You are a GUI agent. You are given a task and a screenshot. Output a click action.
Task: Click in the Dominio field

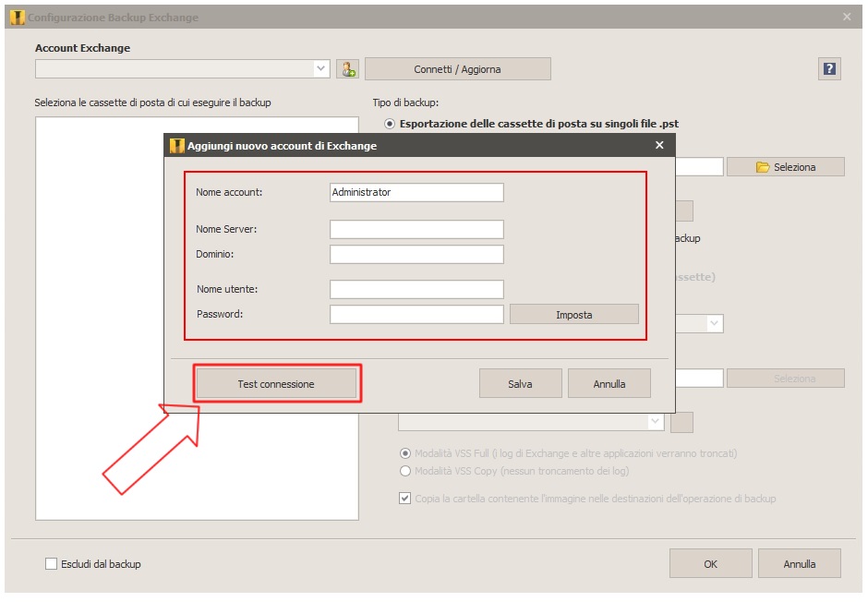pyautogui.click(x=416, y=255)
